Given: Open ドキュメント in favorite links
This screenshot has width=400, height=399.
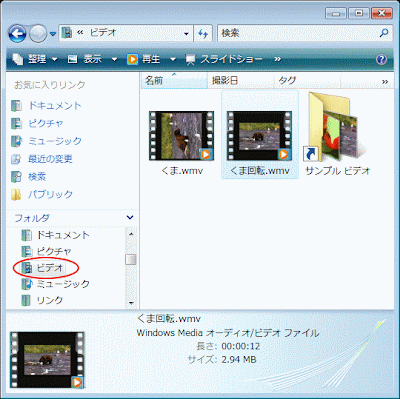Looking at the screenshot, I should [x=46, y=106].
